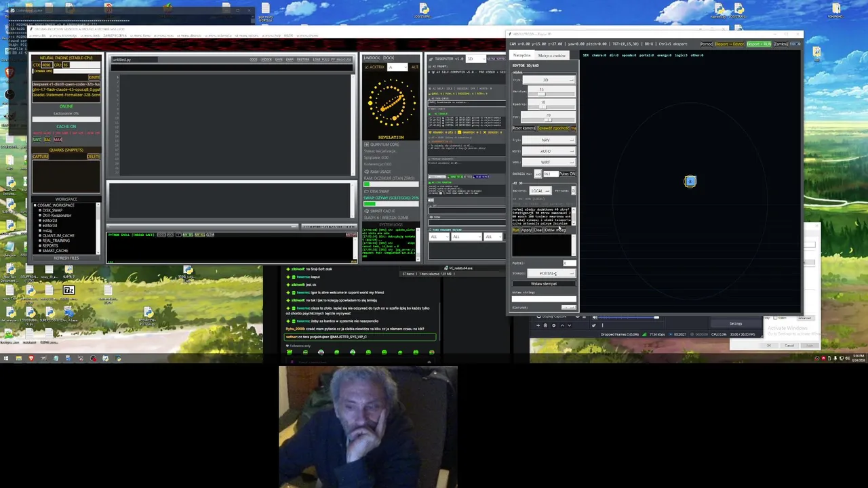Screen dimensions: 868x488
Task: Select the BAL cache mode
Action: click(47, 140)
